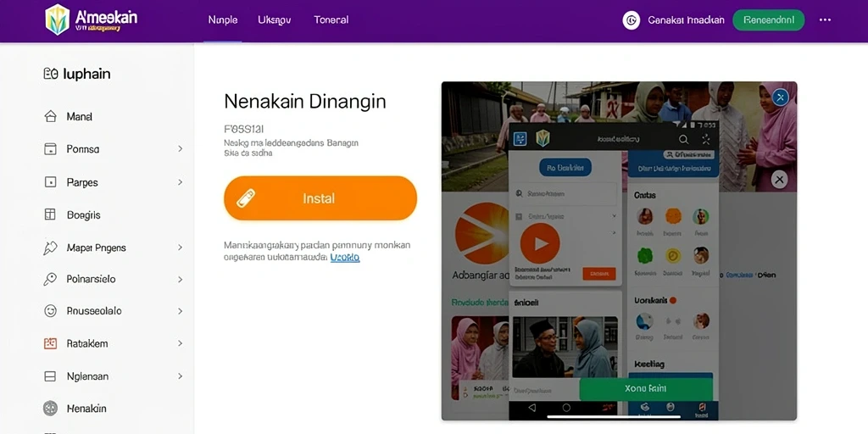Click the home circle in phone navigation bar
The width and height of the screenshot is (868, 434).
(566, 408)
